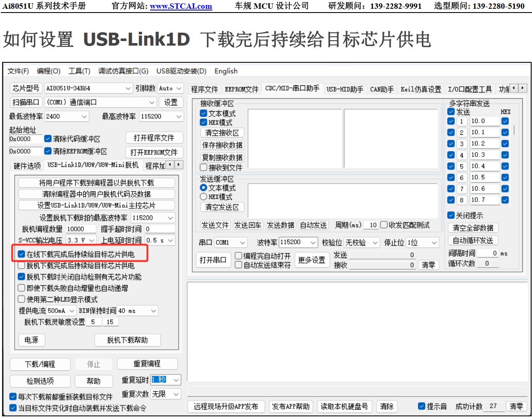Click the 周期(ms) 10 input field
Image resolution: width=532 pixels, height=418 pixels.
[371, 225]
